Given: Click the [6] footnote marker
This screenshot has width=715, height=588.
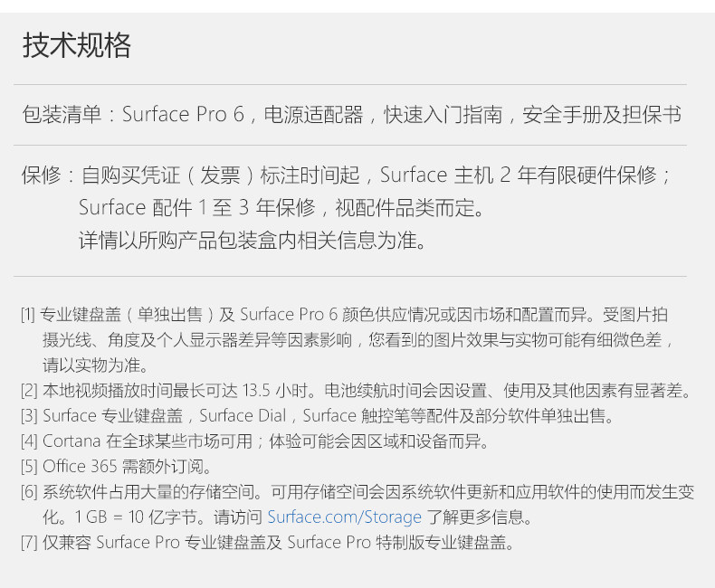Looking at the screenshot, I should tap(28, 492).
